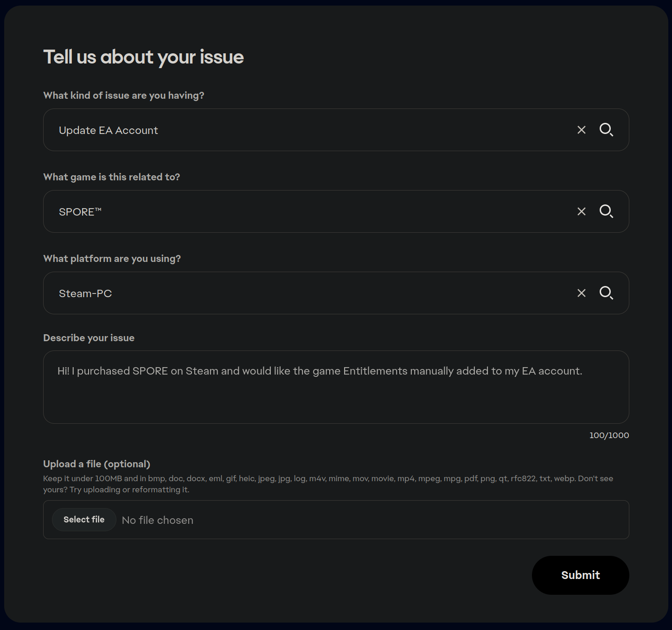This screenshot has height=630, width=672.
Task: Select the What game is this related label
Action: [x=112, y=177]
